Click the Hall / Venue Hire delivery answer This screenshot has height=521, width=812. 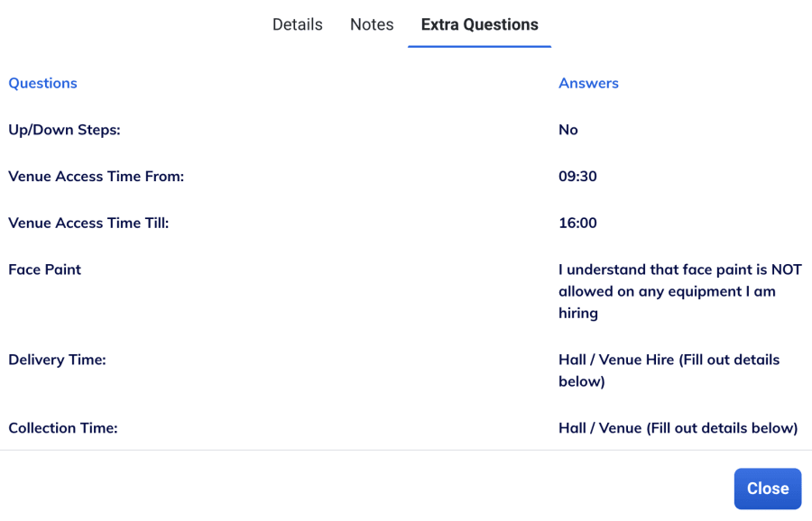669,370
